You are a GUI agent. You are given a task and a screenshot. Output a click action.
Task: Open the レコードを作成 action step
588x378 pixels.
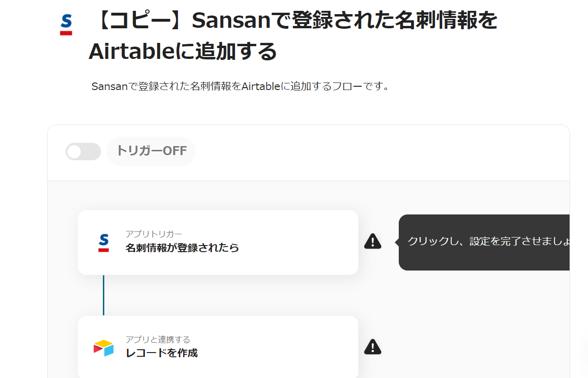(161, 353)
